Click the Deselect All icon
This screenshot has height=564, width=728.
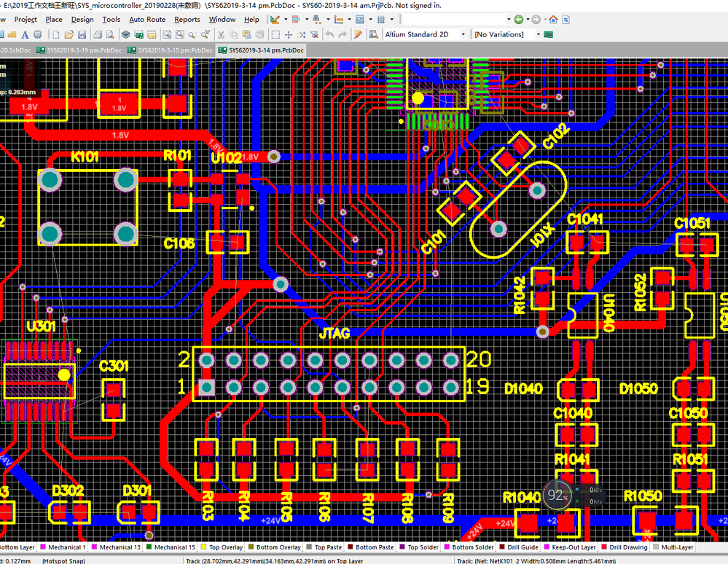coord(301,34)
